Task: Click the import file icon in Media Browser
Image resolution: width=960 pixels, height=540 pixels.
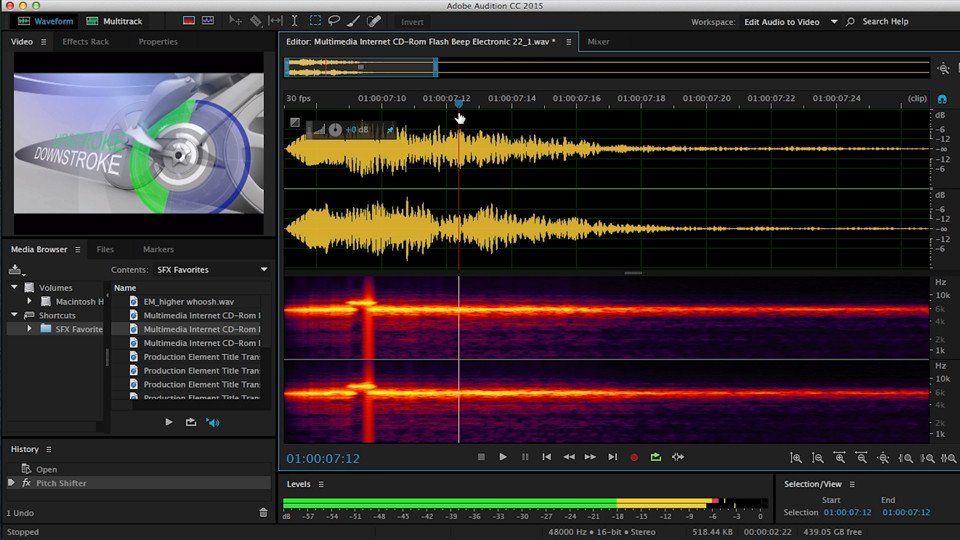Action: coord(16,270)
